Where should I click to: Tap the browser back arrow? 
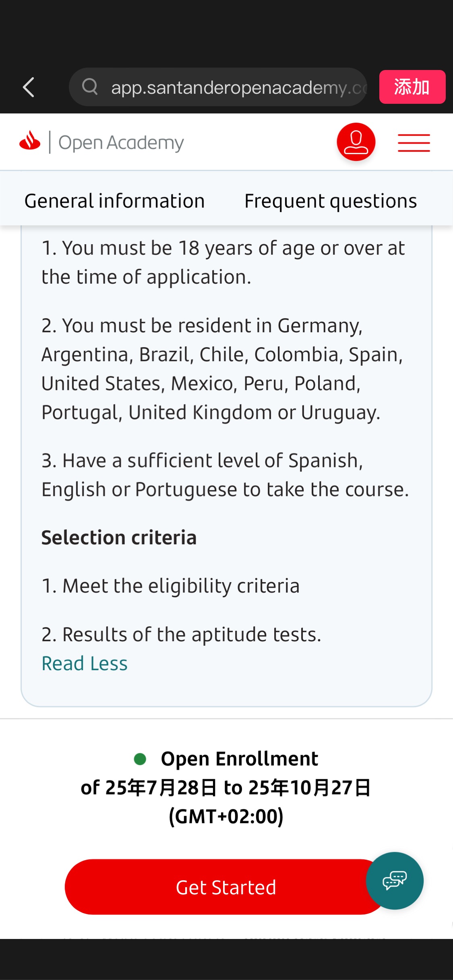(29, 87)
